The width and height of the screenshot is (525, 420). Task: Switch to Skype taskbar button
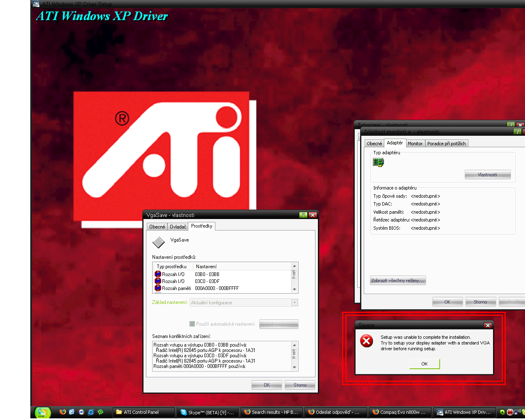207,412
